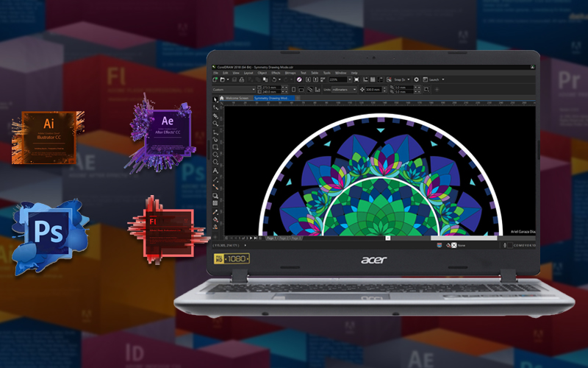Open the File menu
This screenshot has width=588, height=368.
point(215,73)
